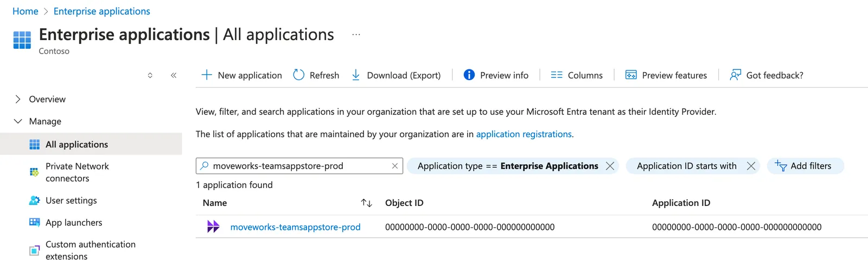Click the Name column sort arrows

pos(367,203)
